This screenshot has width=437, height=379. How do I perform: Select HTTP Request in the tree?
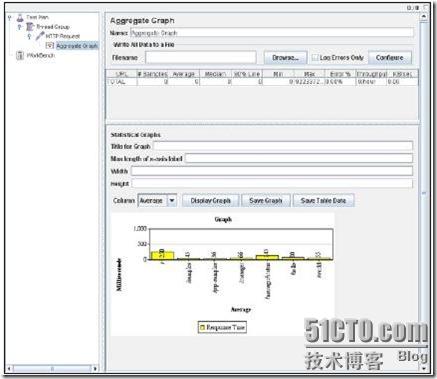(x=63, y=36)
